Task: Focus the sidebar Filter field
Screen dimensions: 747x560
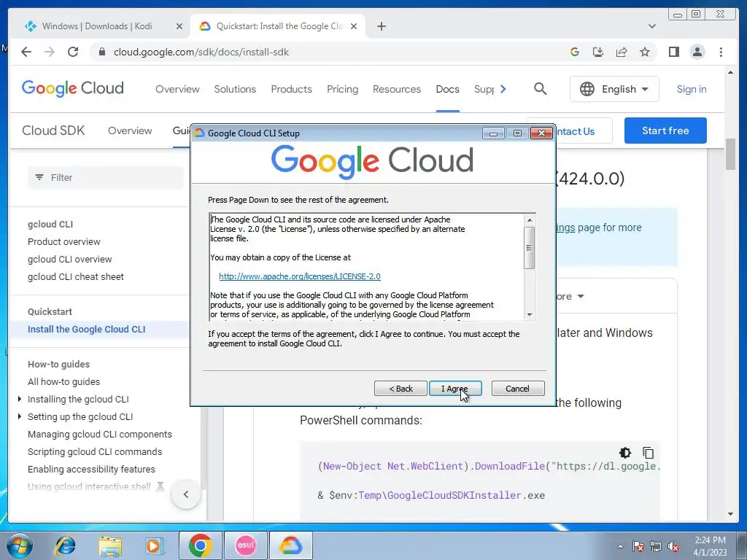Action: coord(105,178)
